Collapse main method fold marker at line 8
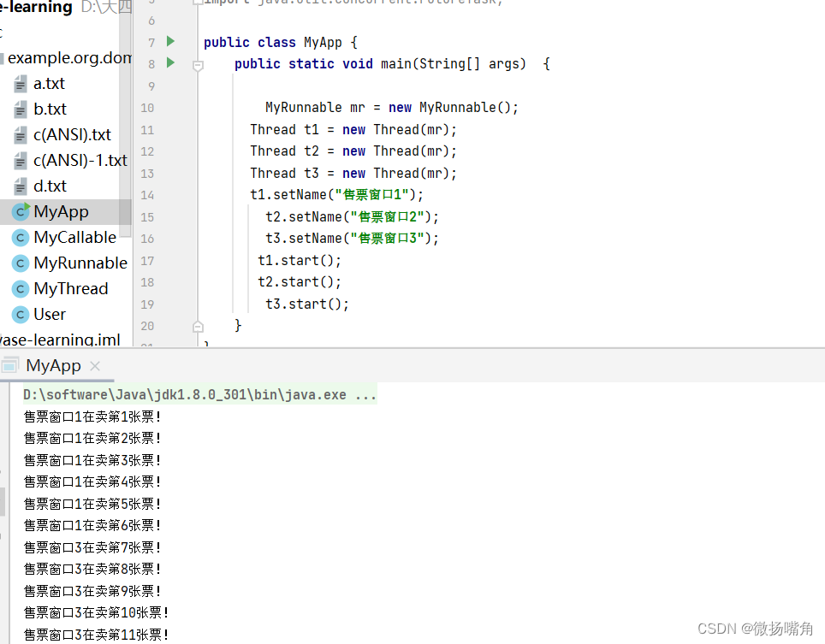The height and width of the screenshot is (644, 825). 199,66
